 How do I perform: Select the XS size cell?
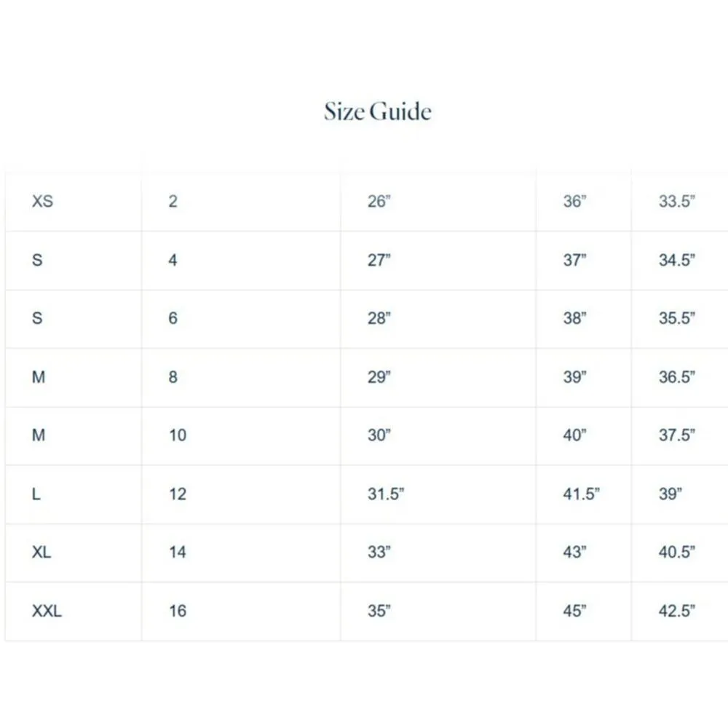(42, 201)
